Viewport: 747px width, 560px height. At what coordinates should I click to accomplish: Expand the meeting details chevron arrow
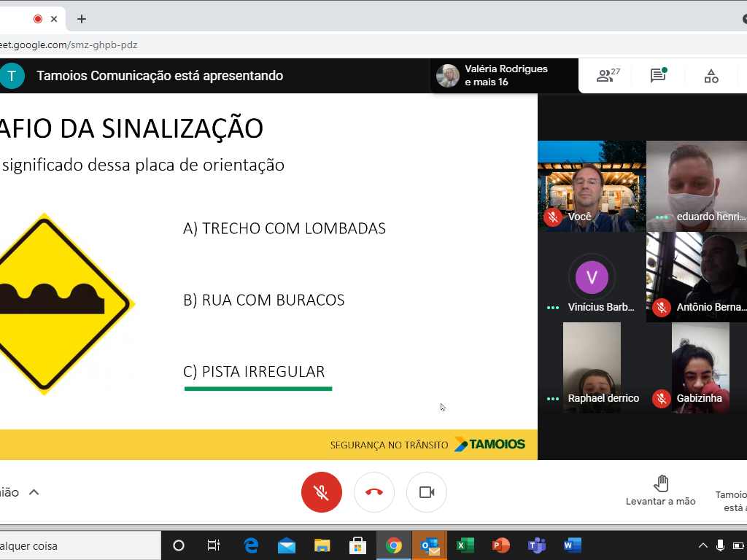click(34, 492)
